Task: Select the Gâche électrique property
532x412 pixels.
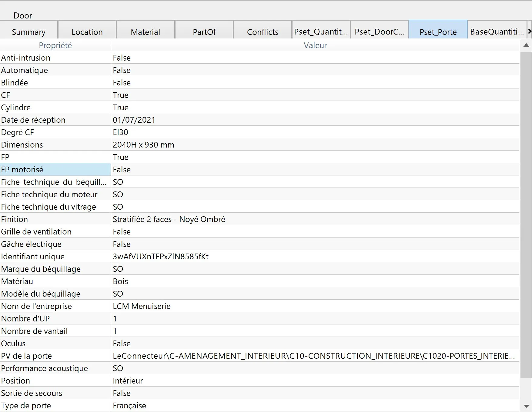Action: [55, 244]
